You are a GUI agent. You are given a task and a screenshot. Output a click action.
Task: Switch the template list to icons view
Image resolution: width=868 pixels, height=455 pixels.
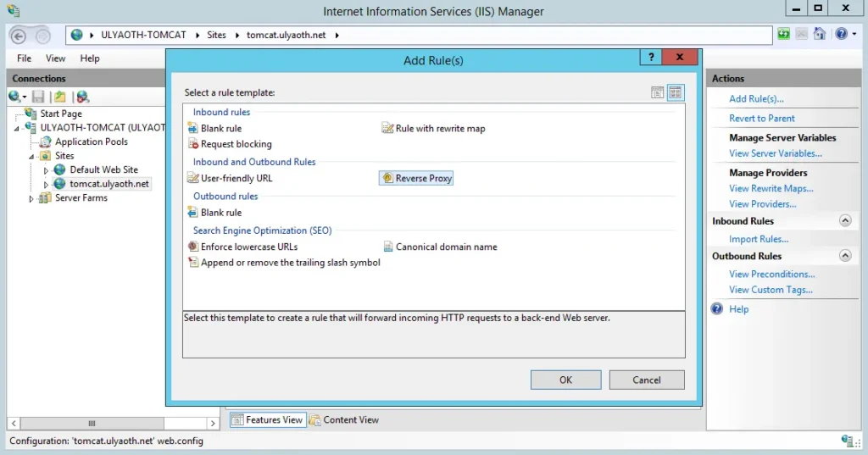(x=675, y=92)
